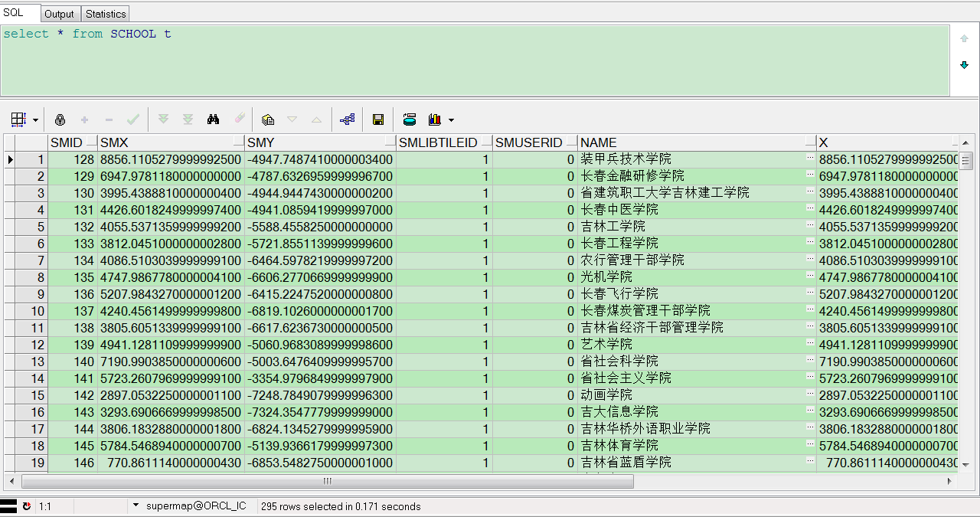
Task: Save results using the disk icon
Action: coord(378,119)
